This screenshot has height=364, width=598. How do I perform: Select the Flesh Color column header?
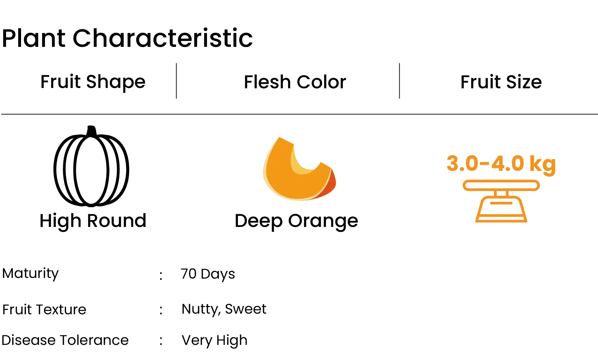[x=295, y=82]
